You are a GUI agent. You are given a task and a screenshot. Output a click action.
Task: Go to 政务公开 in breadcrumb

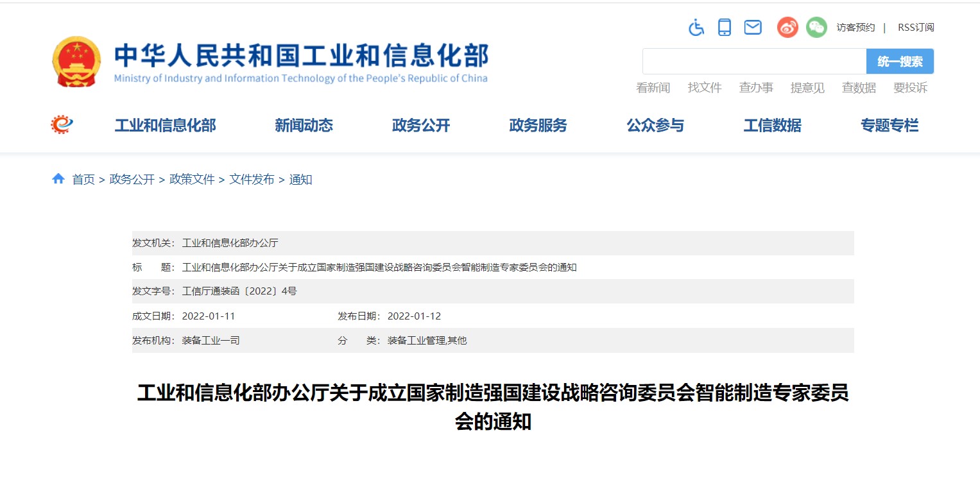coord(132,180)
